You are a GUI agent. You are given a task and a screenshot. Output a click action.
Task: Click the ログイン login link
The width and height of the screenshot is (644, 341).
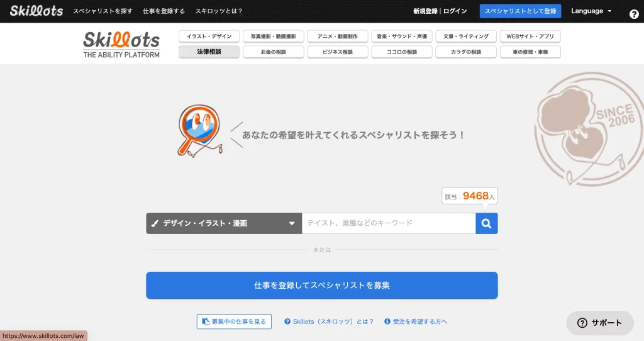pos(455,11)
